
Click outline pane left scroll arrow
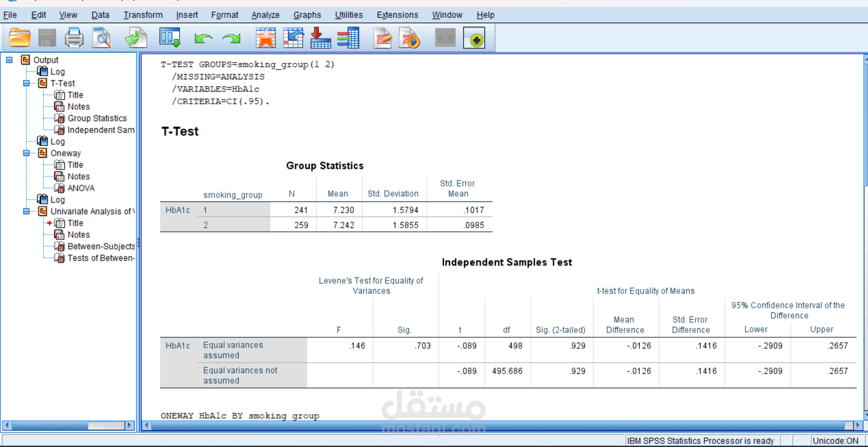6,426
